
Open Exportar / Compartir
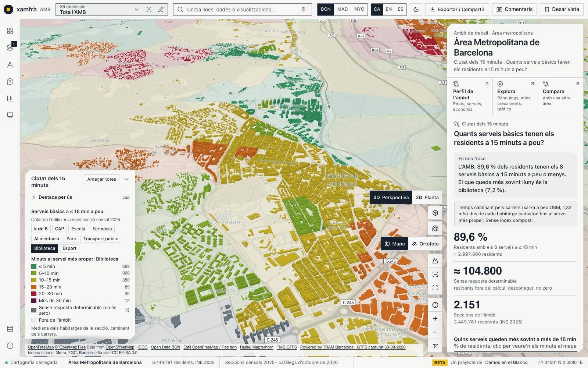[457, 10]
